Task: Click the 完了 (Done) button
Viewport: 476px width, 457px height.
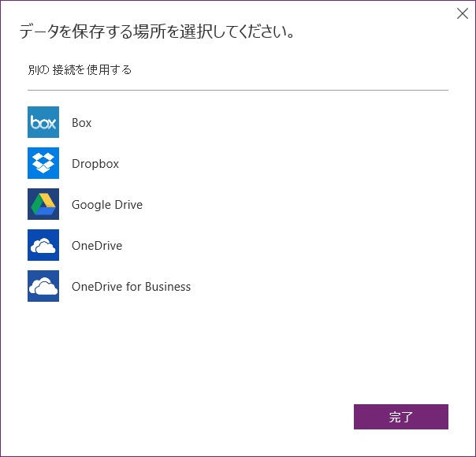Action: 400,417
